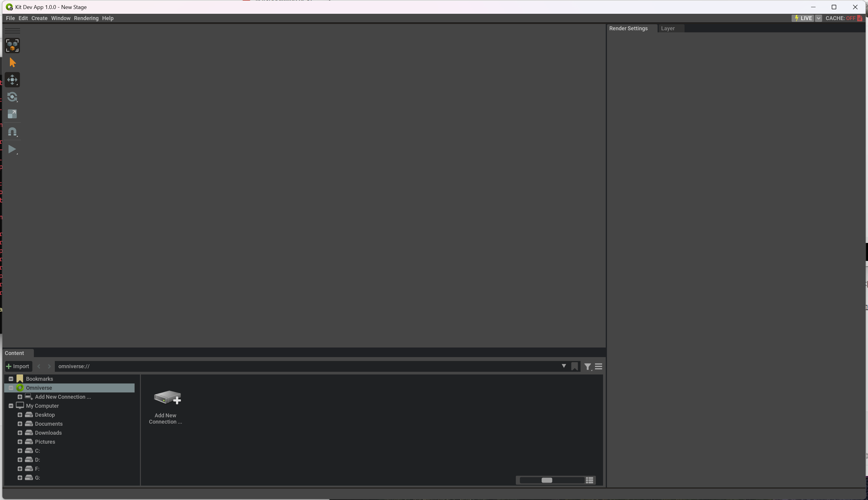Image resolution: width=868 pixels, height=500 pixels.
Task: Switch to the Layer tab
Action: [x=667, y=28]
